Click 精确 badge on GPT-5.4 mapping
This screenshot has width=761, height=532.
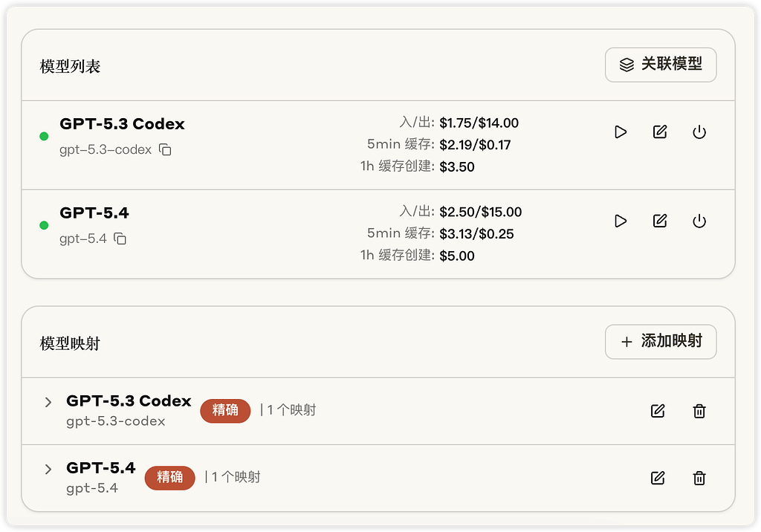pyautogui.click(x=170, y=478)
